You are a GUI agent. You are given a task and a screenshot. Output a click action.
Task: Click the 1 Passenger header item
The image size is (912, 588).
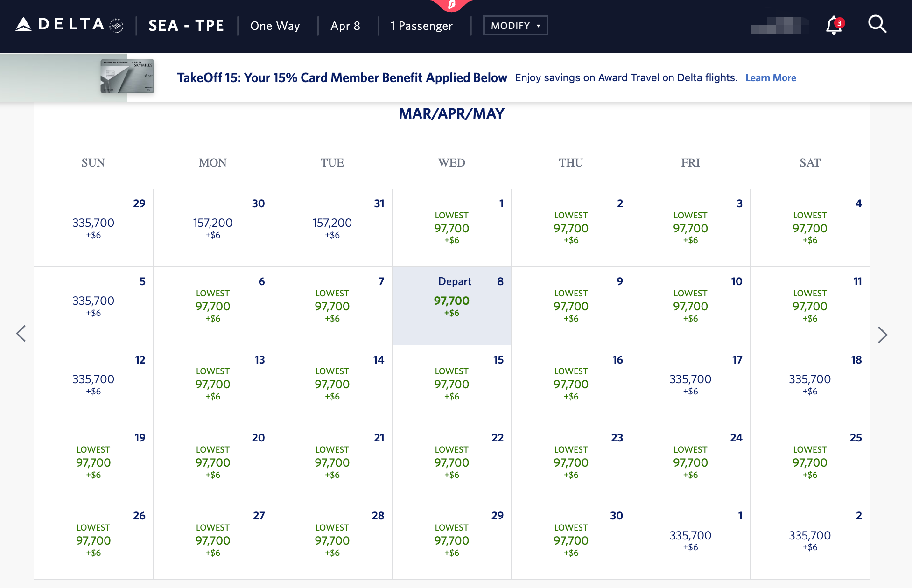(421, 26)
